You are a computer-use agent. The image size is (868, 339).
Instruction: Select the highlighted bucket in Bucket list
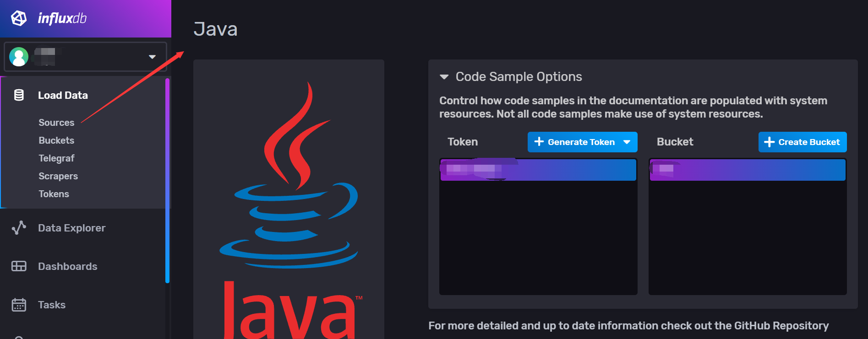[x=748, y=170]
